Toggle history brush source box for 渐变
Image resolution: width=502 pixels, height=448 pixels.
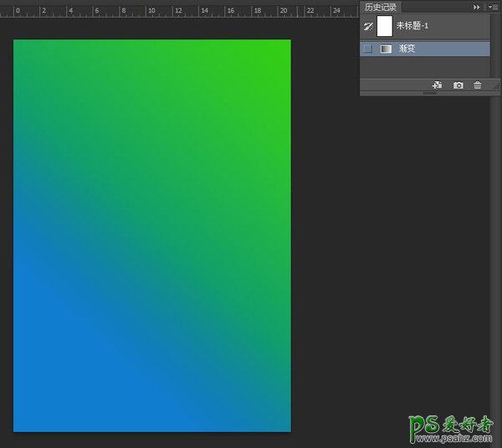click(x=368, y=49)
